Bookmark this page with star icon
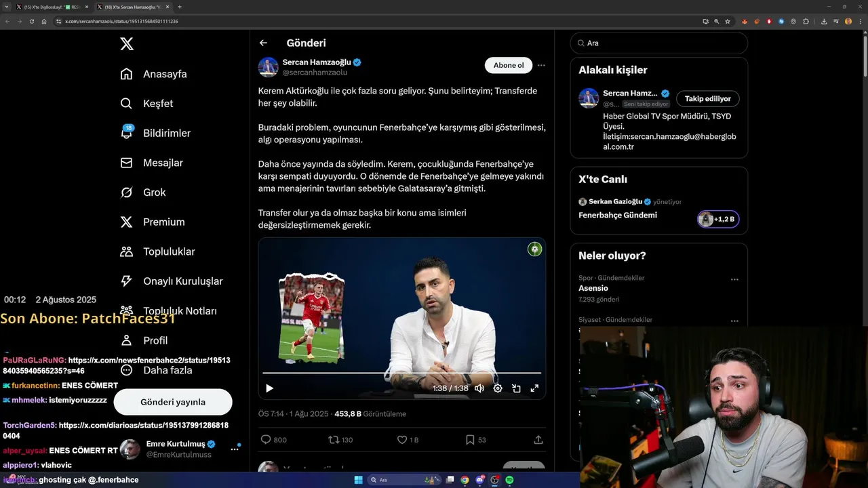Image resolution: width=868 pixels, height=488 pixels. pyautogui.click(x=728, y=21)
